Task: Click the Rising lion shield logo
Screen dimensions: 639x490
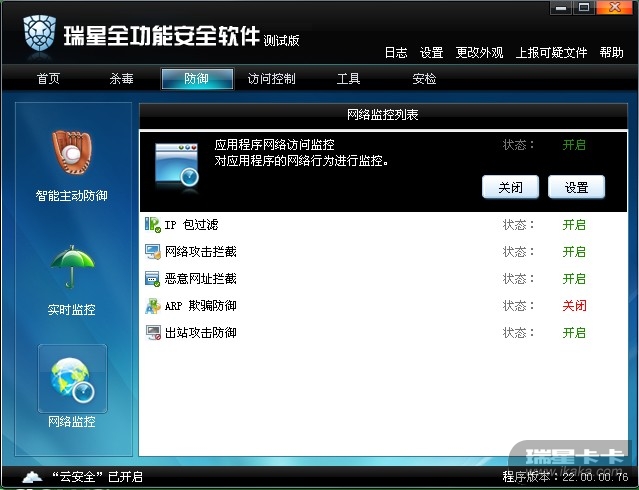Action: pos(39,33)
